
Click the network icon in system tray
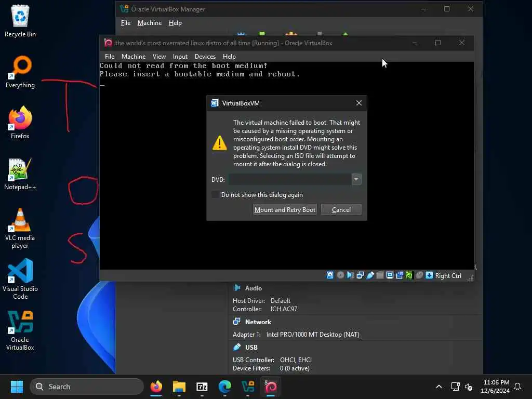pyautogui.click(x=455, y=387)
